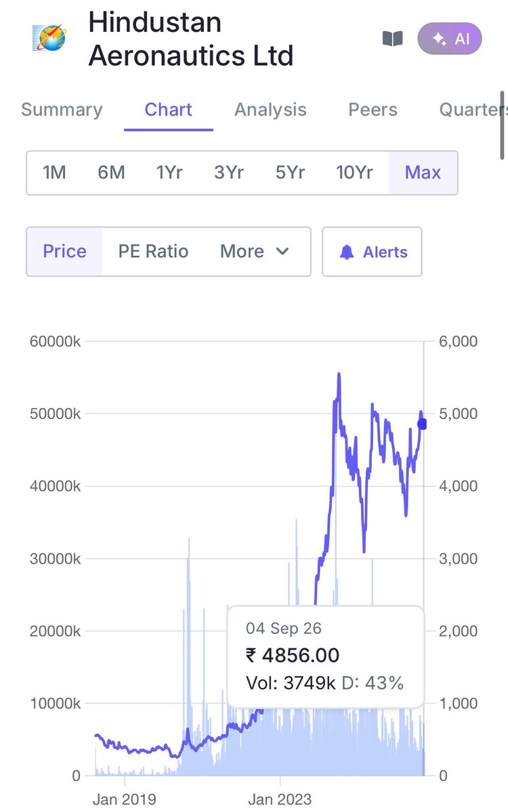Select the Max time range
Viewport: 508px width, 812px height.
point(423,173)
